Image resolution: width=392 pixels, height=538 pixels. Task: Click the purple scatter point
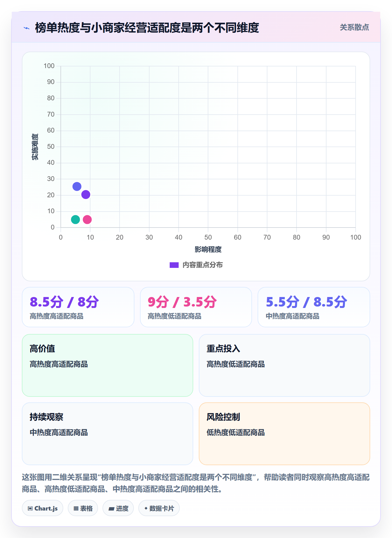[x=86, y=194]
